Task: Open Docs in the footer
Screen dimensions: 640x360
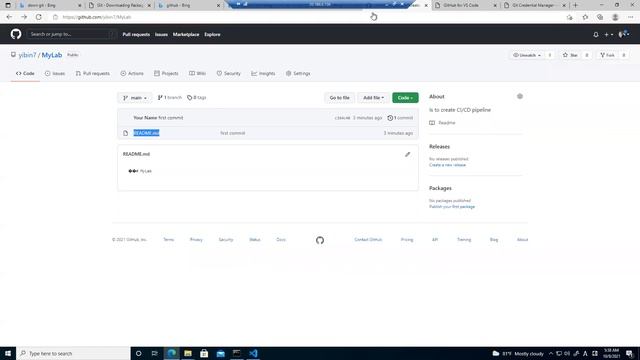Action: coord(281,240)
